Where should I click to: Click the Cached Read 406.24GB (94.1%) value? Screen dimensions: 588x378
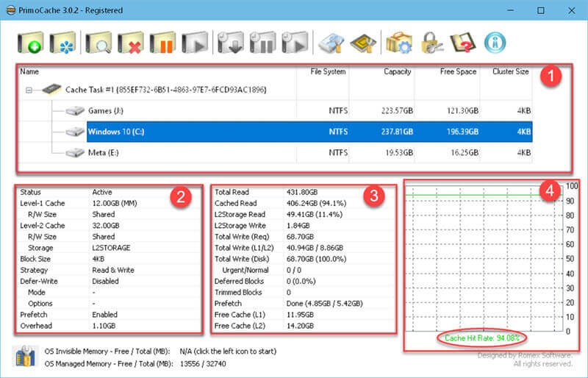pos(317,204)
